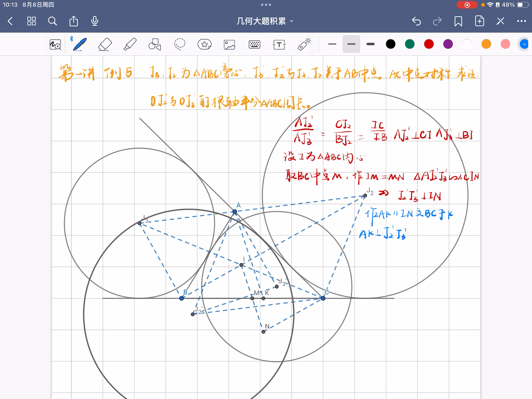
Task: Select the medium stroke width
Action: (351, 44)
